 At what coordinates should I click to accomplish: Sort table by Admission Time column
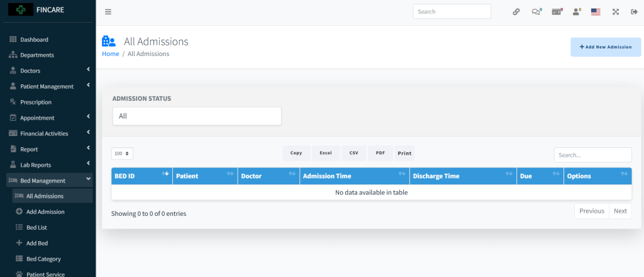[x=354, y=176]
